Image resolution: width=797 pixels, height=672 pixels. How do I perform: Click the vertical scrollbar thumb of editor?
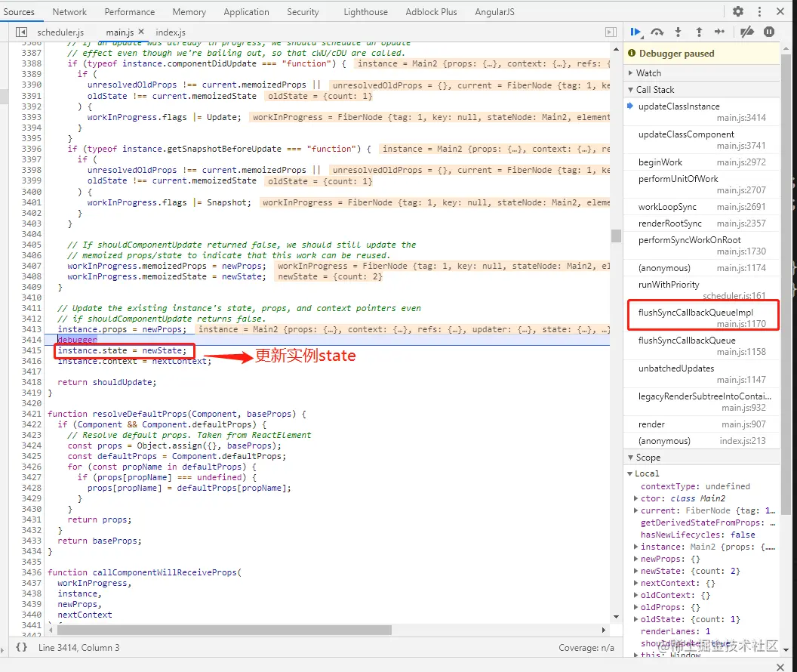[616, 236]
